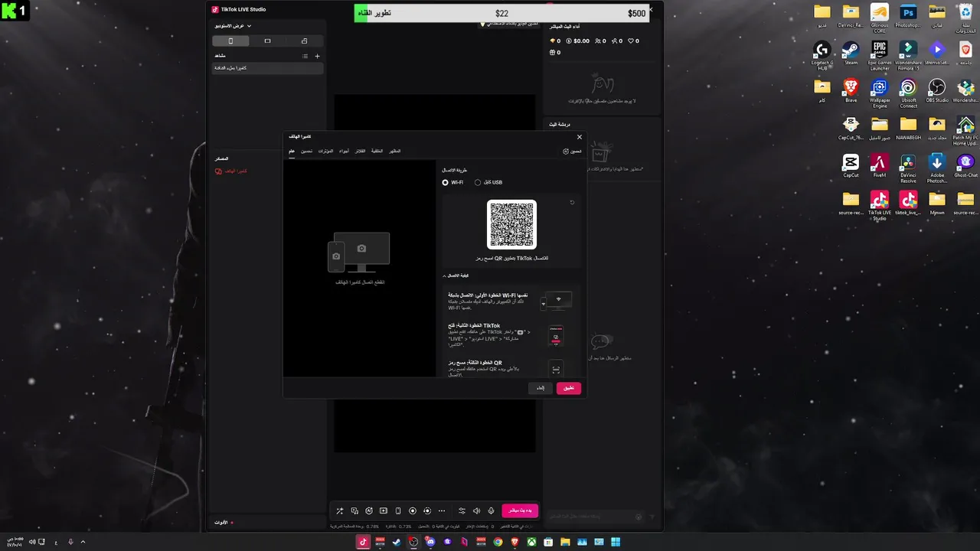Click the plus icon to add scene
Image resolution: width=980 pixels, height=551 pixels.
[318, 56]
